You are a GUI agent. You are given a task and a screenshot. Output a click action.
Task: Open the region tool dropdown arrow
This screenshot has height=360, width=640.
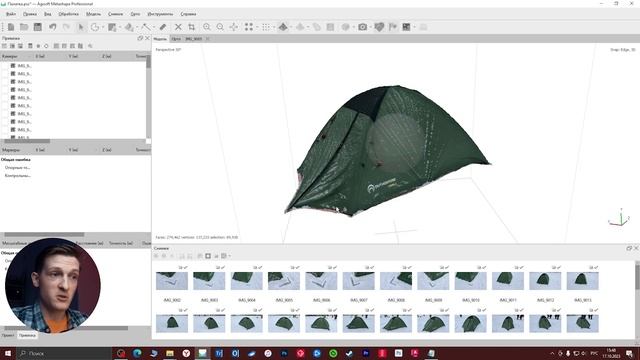120,27
